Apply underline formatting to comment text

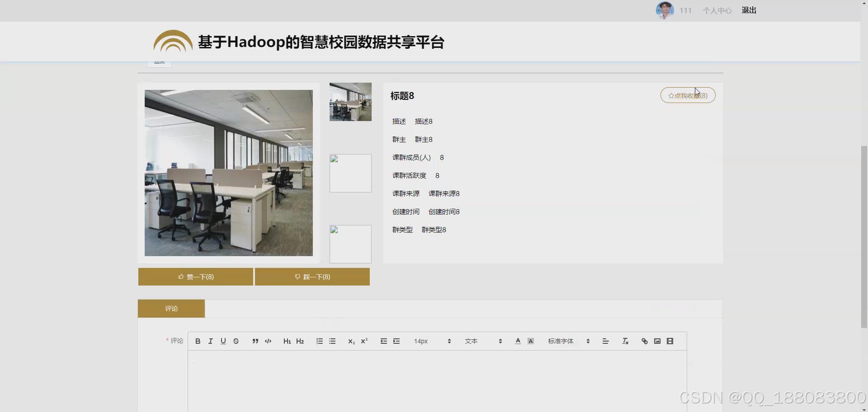223,341
